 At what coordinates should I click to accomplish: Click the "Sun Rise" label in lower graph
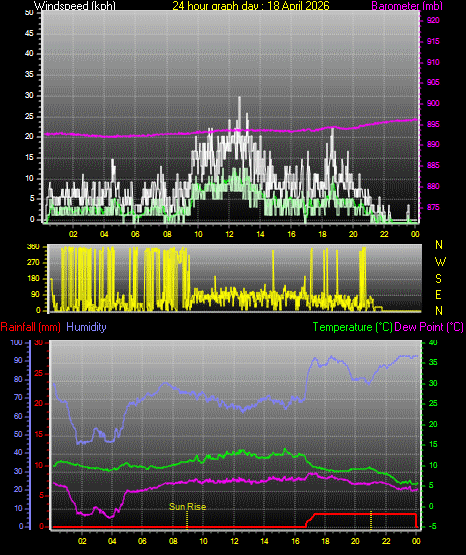point(188,507)
